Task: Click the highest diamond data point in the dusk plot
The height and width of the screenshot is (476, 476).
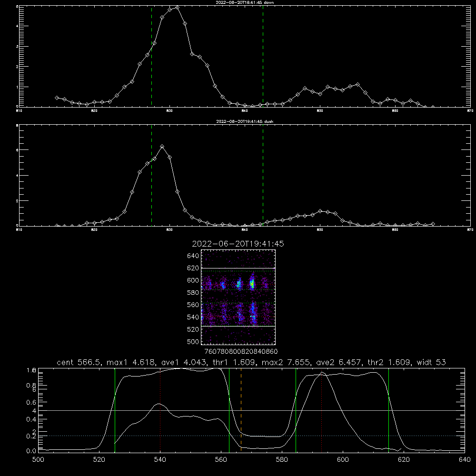Action: (162, 147)
